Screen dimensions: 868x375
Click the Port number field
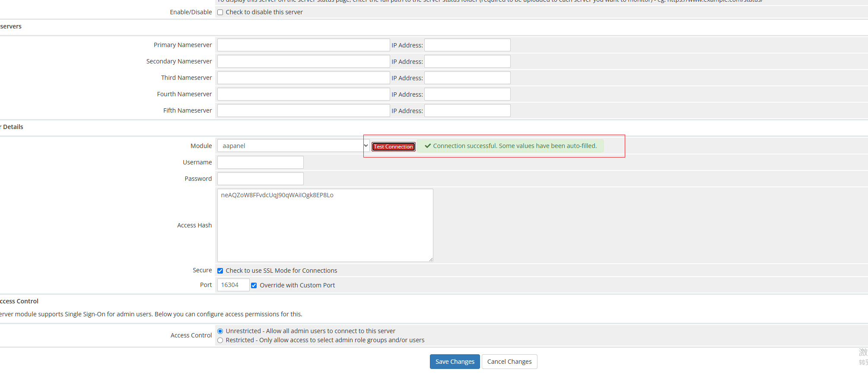pos(233,285)
